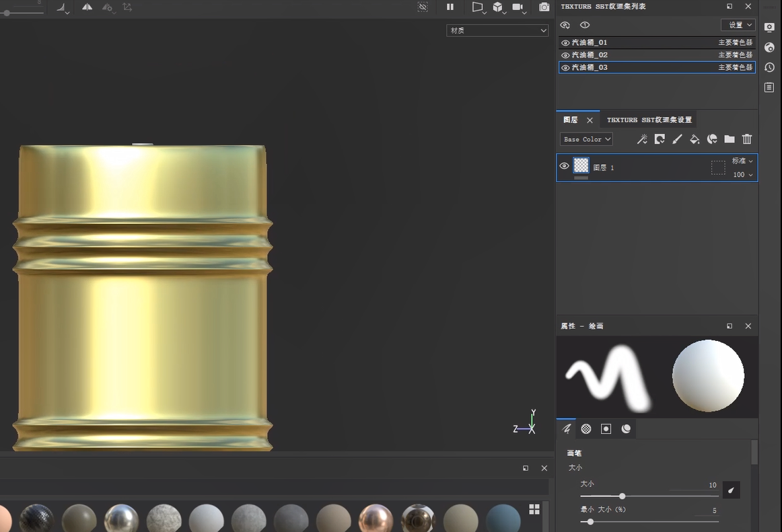Screen dimensions: 782x532
Task: Click the symmetry mirror icon in toolbar
Action: click(x=87, y=7)
